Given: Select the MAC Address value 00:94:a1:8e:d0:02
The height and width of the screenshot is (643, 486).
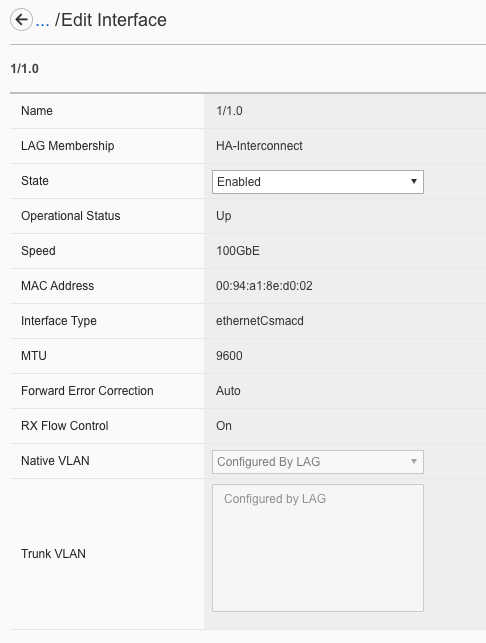Looking at the screenshot, I should (264, 286).
